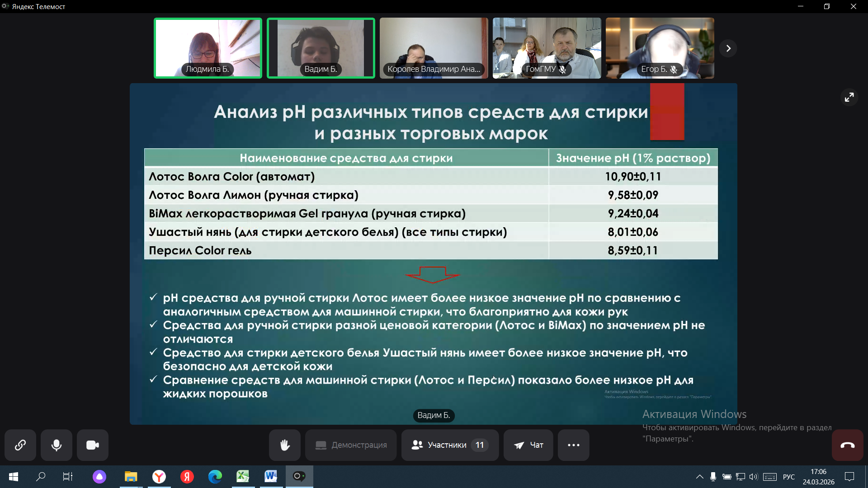This screenshot has width=868, height=488.
Task: Open Yandex Browser from the taskbar
Action: point(159,476)
